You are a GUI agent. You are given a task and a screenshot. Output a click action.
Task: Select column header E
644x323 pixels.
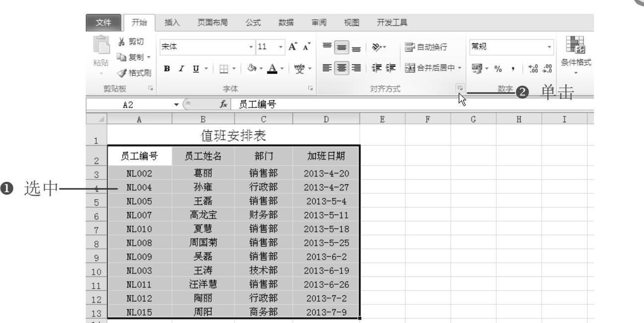click(383, 119)
